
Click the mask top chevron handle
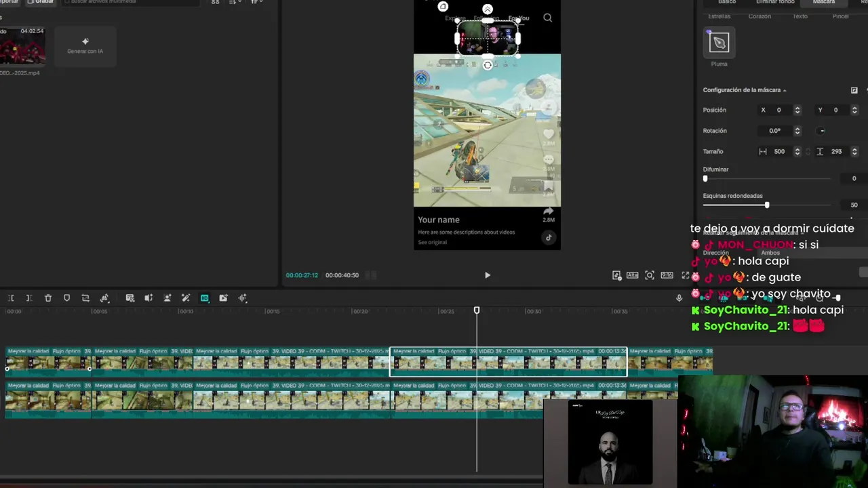pyautogui.click(x=488, y=9)
